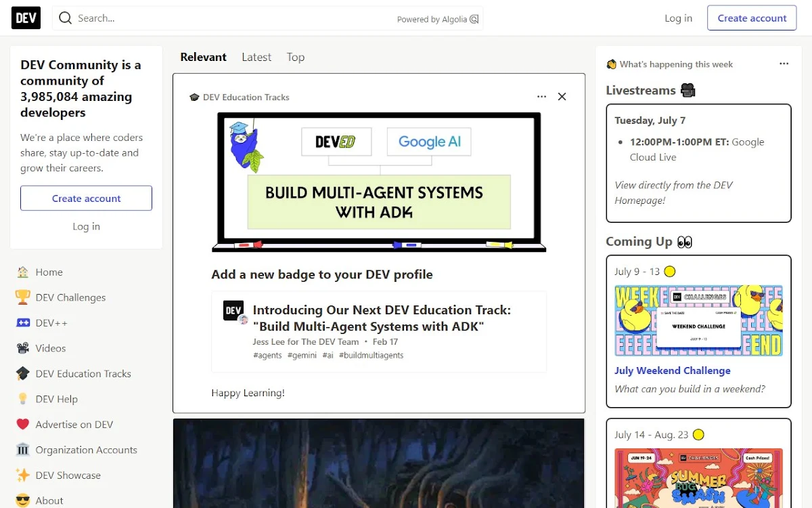This screenshot has width=812, height=508.
Task: Click the Weekend Challenge ducks banner
Action: point(698,321)
